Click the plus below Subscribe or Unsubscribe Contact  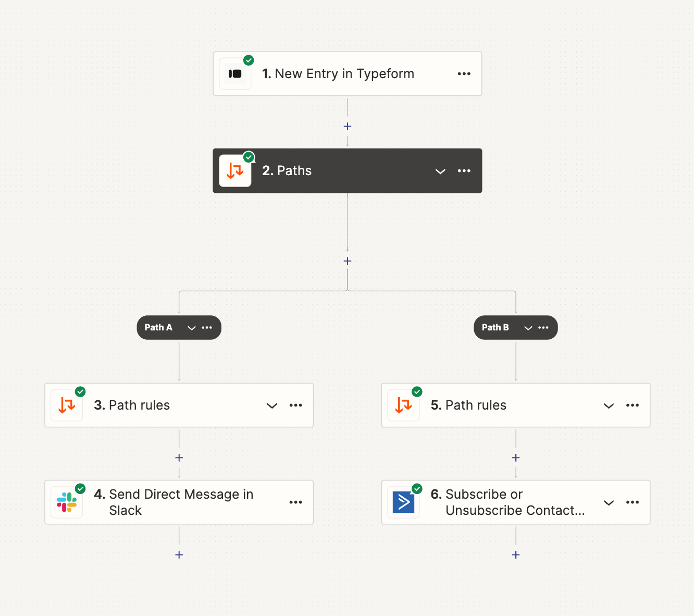[516, 555]
